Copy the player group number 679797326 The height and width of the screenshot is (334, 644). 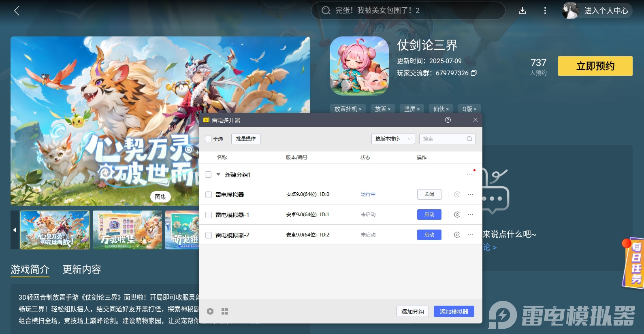(x=474, y=73)
